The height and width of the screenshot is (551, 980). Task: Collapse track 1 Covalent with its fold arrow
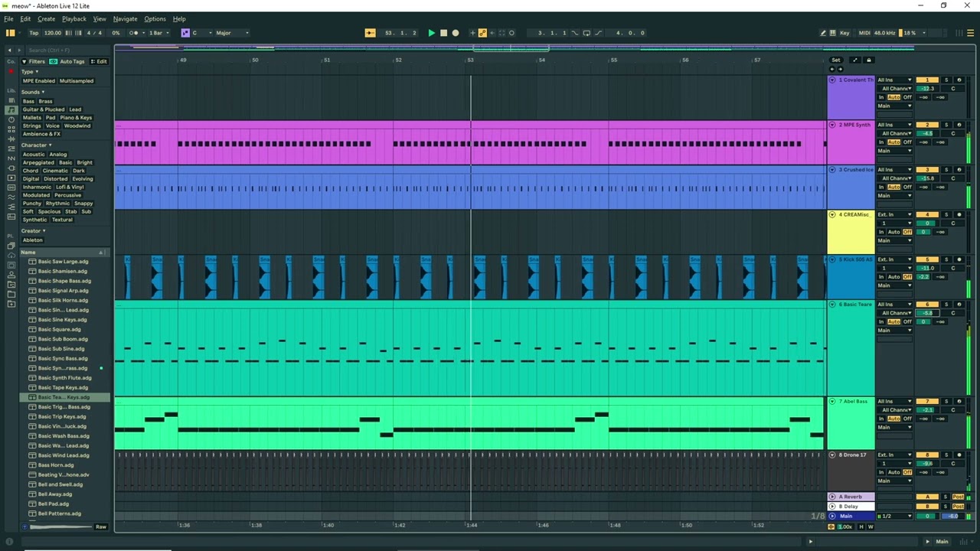click(x=832, y=80)
